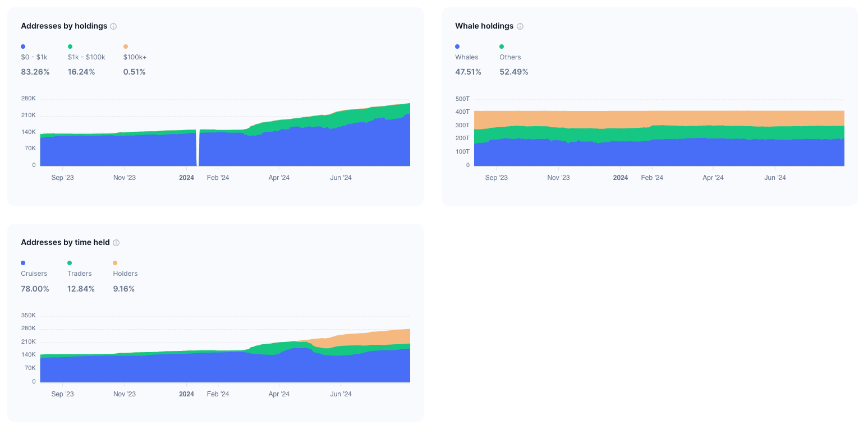This screenshot has width=868, height=430.
Task: Toggle the Whales legend label
Action: [x=467, y=57]
